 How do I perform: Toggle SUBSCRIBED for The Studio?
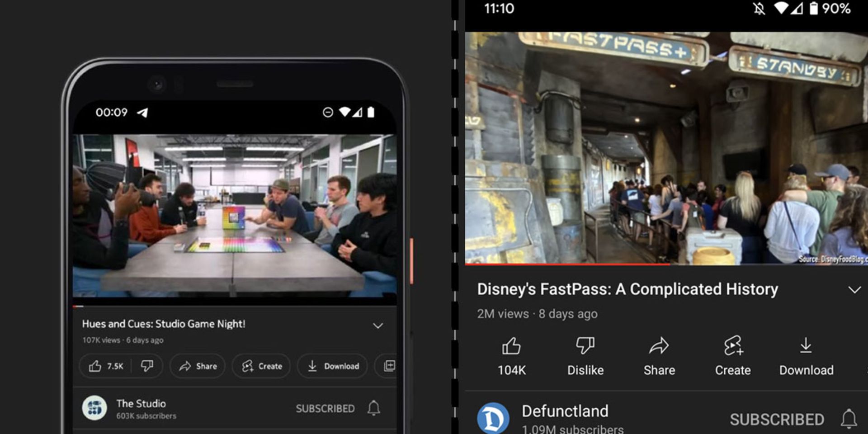tap(325, 409)
